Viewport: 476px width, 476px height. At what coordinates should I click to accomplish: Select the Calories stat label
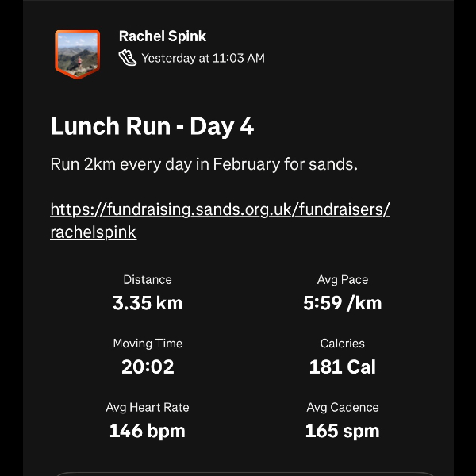point(342,344)
